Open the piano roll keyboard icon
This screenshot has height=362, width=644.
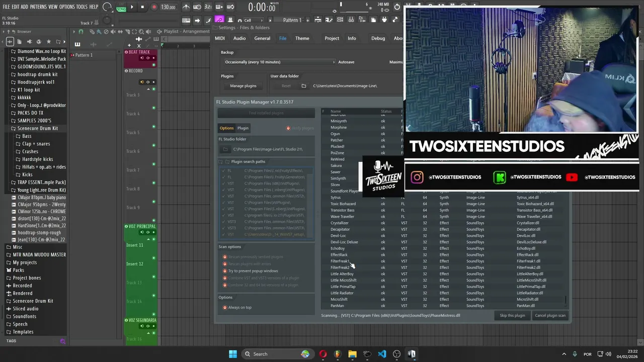(x=186, y=20)
